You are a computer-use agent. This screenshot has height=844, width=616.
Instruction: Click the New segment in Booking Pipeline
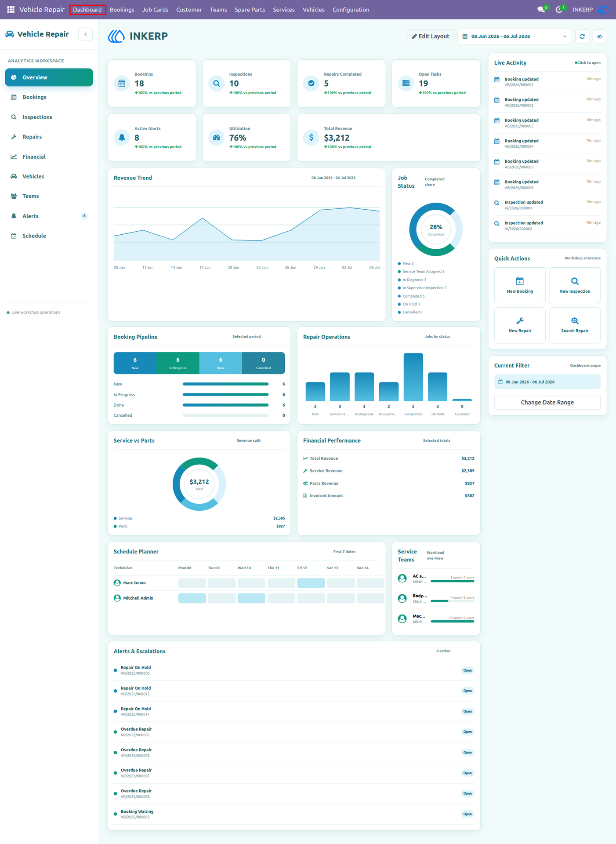135,363
